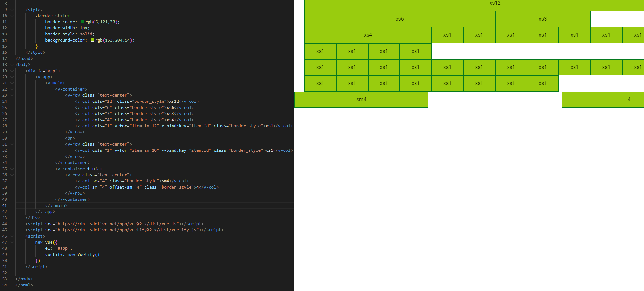The image size is (644, 291).
Task: Open color picker for background-color swatch
Action: 92,40
